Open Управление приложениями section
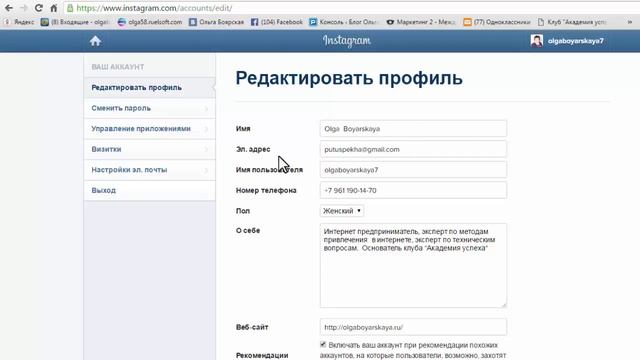Image resolution: width=640 pixels, height=360 pixels. click(149, 129)
